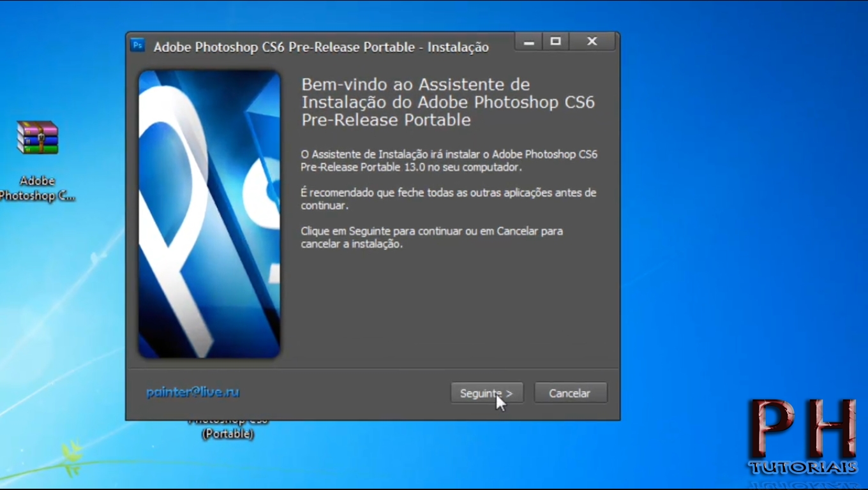Click the Photoshop CS6 splash artwork

(x=209, y=214)
